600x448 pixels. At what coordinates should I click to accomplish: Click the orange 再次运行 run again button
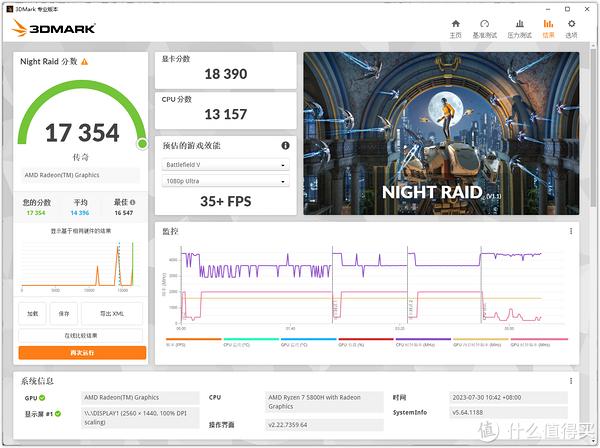tap(82, 352)
